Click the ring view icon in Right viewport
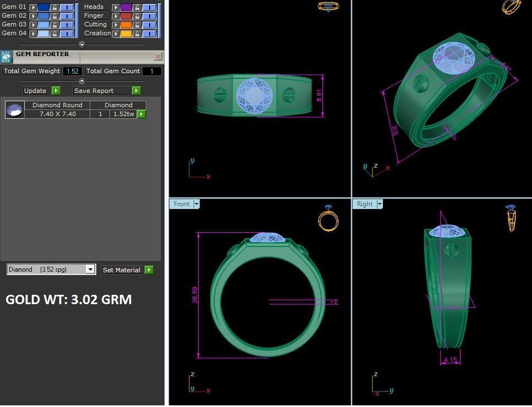The image size is (532, 407). click(511, 218)
